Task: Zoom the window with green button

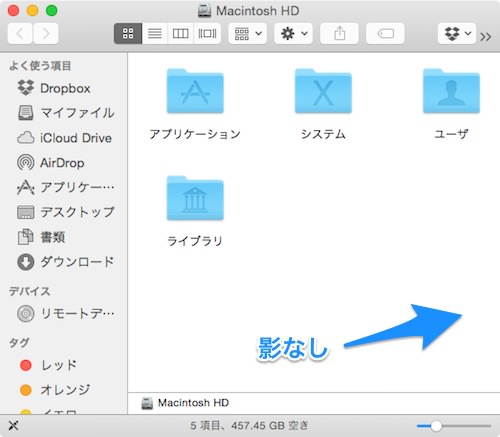Action: (x=52, y=10)
